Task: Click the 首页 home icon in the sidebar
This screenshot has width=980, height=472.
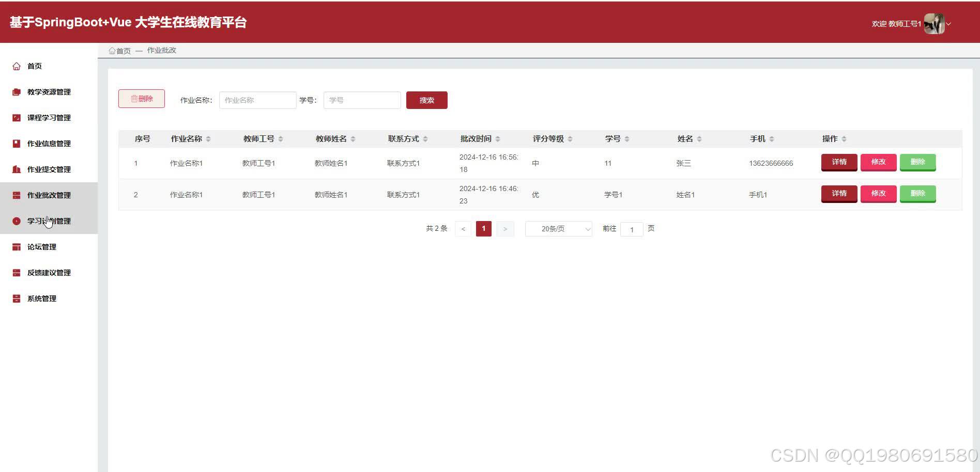Action: pos(16,66)
